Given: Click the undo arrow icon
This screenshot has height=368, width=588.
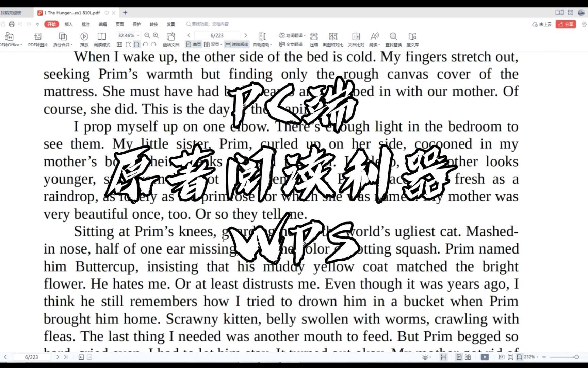Looking at the screenshot, I should (x=20, y=24).
